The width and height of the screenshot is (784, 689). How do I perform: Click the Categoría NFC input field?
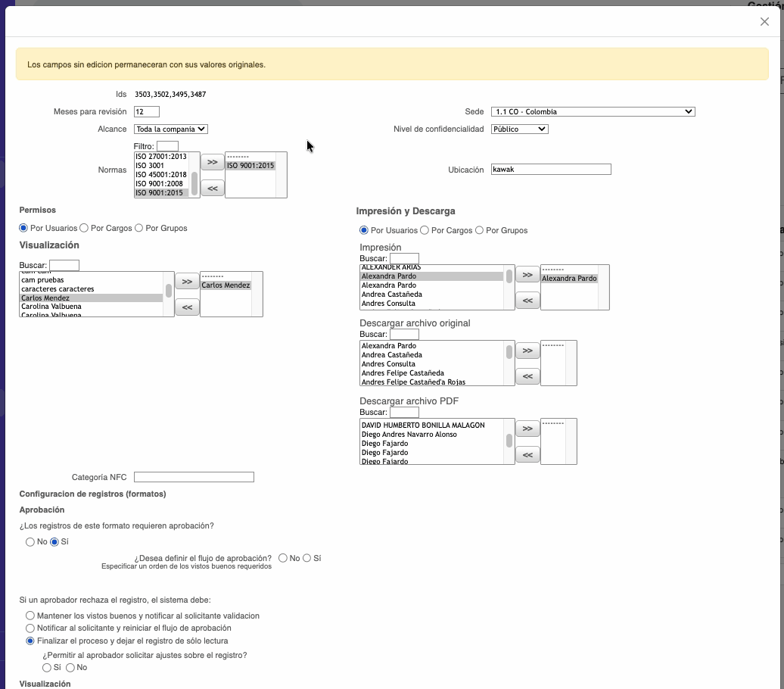194,477
